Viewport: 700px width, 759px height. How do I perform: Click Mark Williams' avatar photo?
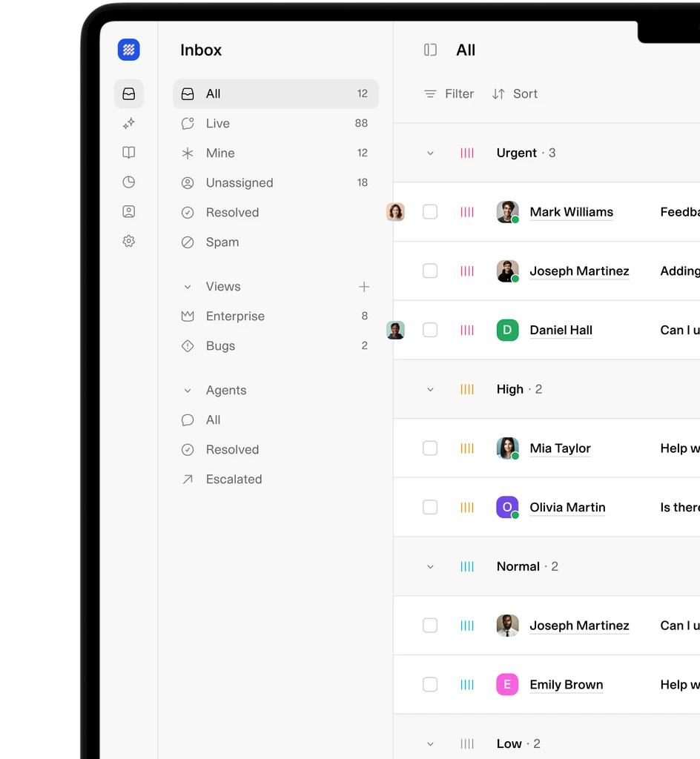click(507, 212)
